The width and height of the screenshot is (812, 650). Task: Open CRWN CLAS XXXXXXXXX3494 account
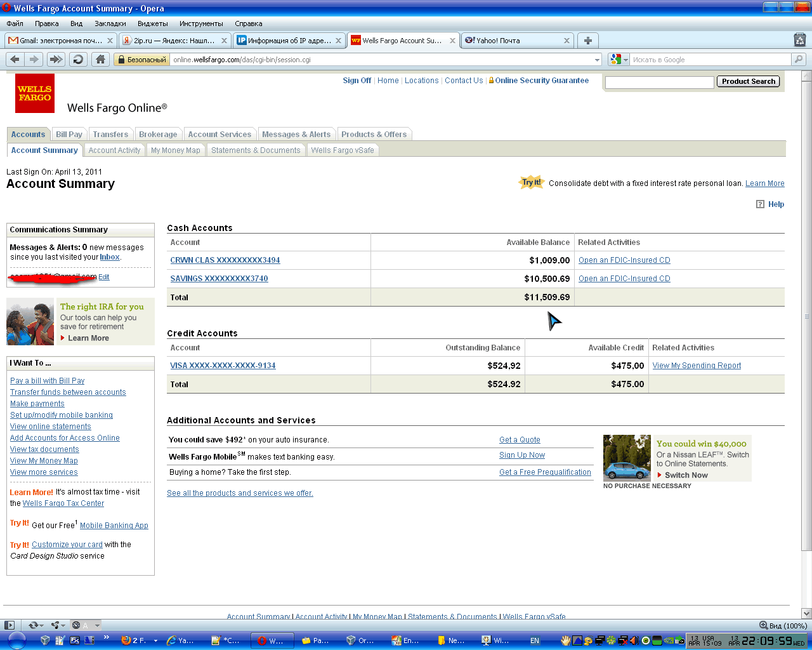[x=225, y=260]
